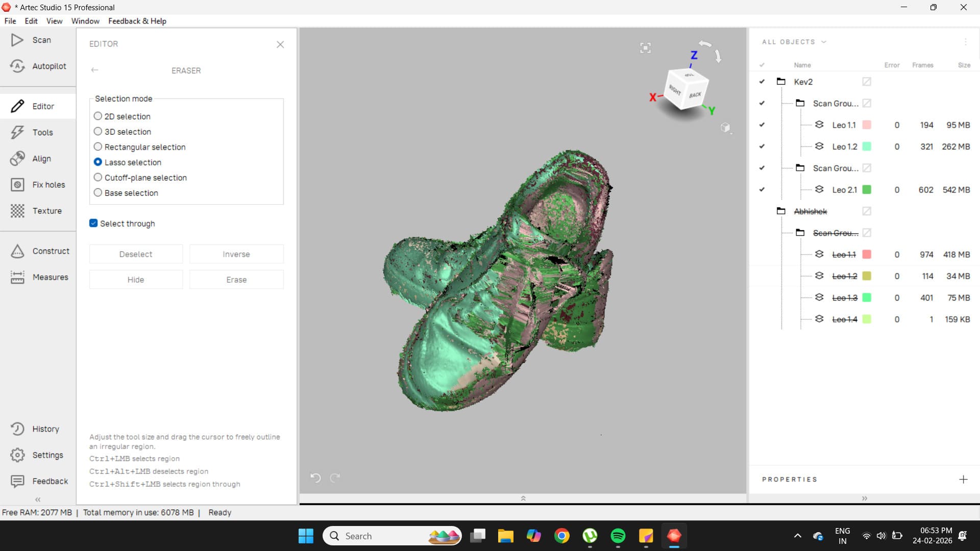
Task: Expand the Properties panel with plus
Action: pyautogui.click(x=963, y=480)
